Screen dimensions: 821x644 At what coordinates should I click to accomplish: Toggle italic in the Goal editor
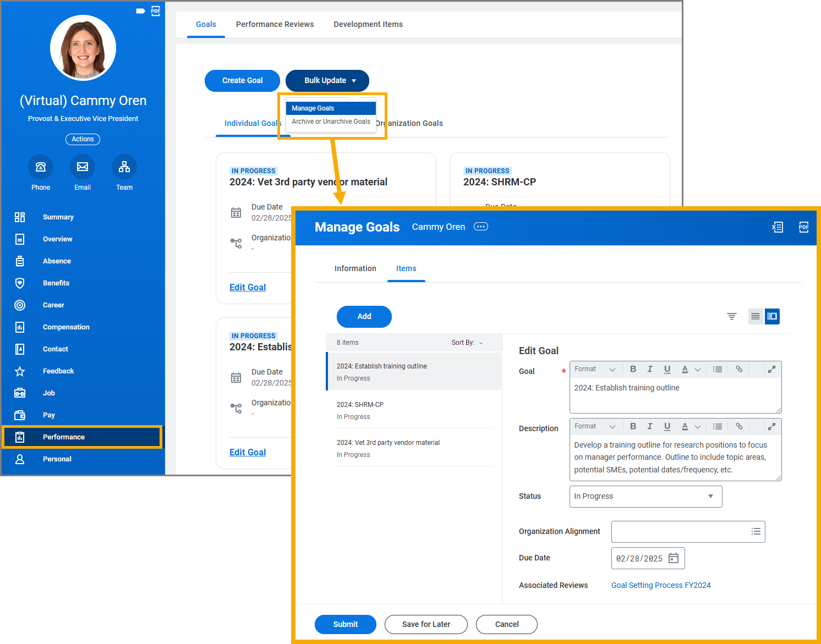pos(650,369)
